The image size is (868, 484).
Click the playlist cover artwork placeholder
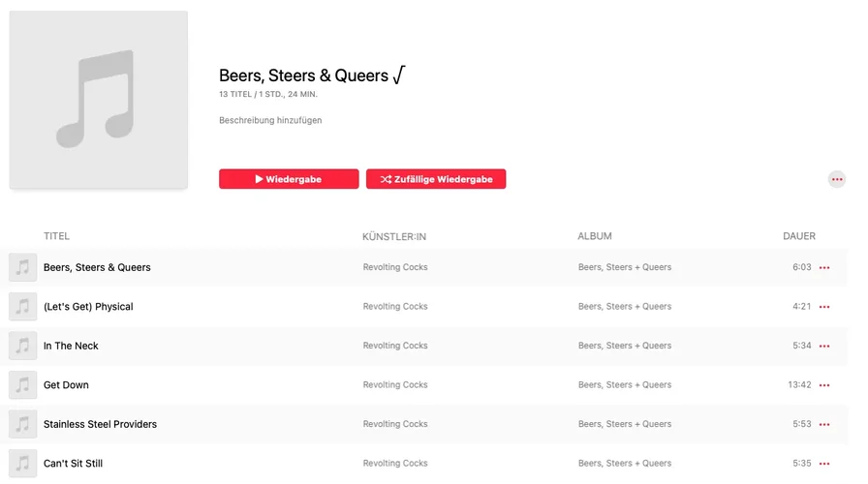click(98, 100)
